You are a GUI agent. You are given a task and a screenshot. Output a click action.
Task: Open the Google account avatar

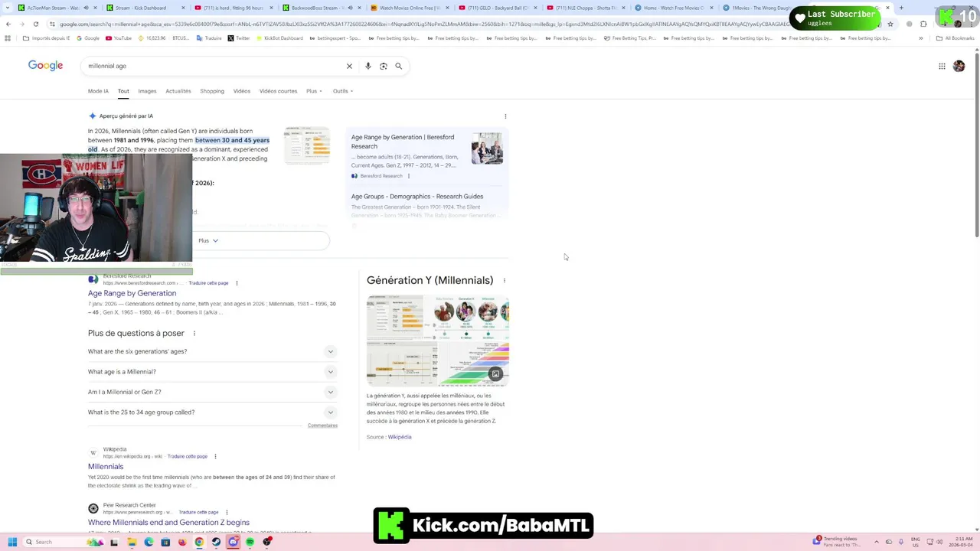click(959, 67)
